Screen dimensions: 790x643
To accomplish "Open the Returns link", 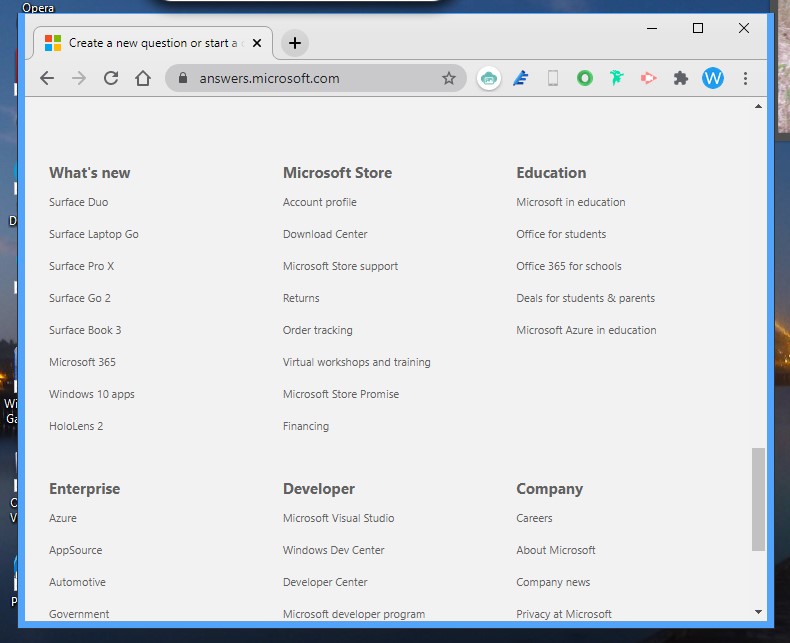I will (x=301, y=298).
